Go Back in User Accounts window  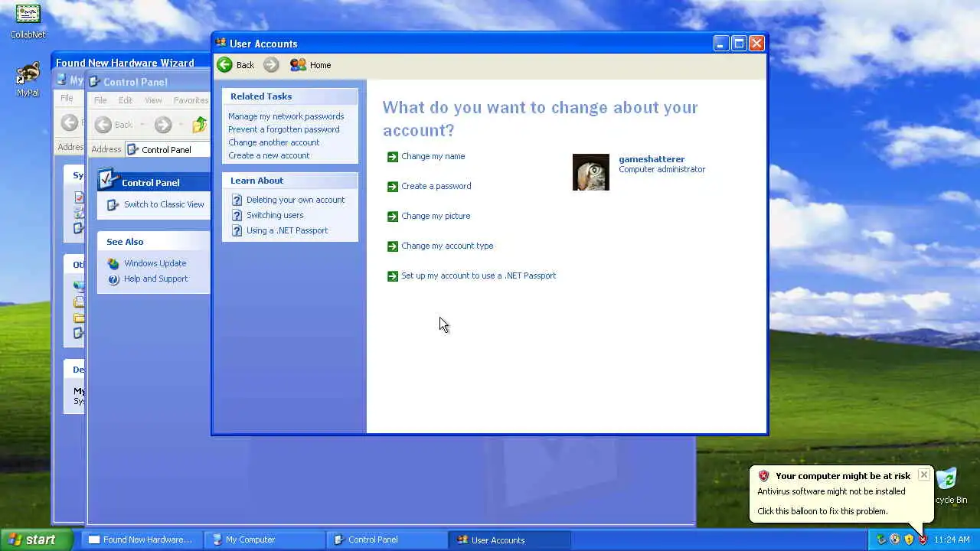click(x=235, y=65)
